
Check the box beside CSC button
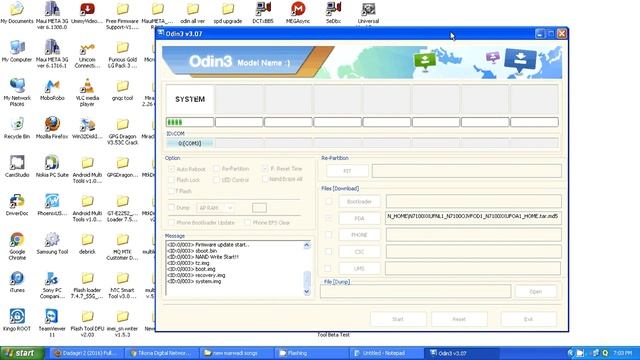[329, 252]
